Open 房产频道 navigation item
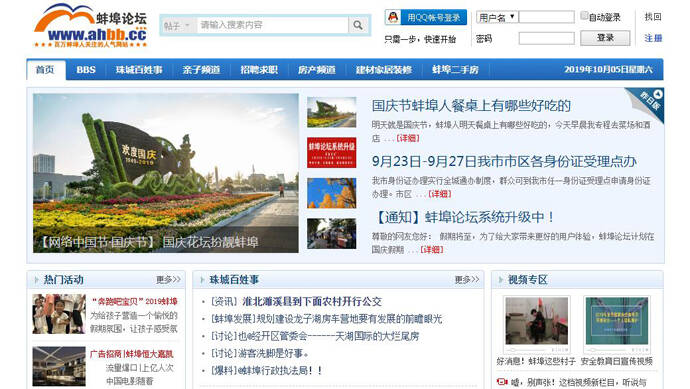The width and height of the screenshot is (690, 389). click(316, 70)
